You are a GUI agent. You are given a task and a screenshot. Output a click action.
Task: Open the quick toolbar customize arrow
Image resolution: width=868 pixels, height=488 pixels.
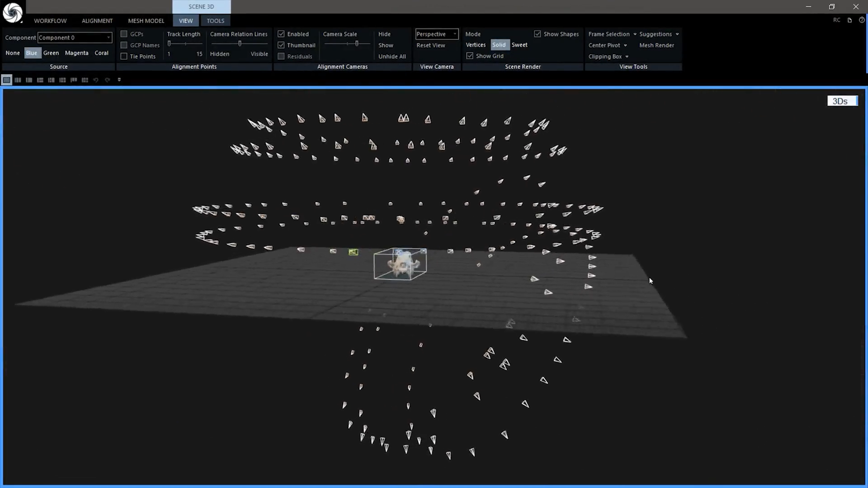[119, 80]
